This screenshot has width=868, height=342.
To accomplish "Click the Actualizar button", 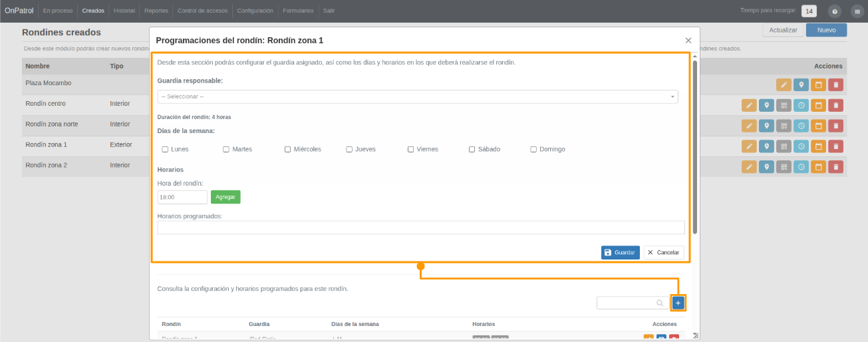I will pyautogui.click(x=784, y=30).
